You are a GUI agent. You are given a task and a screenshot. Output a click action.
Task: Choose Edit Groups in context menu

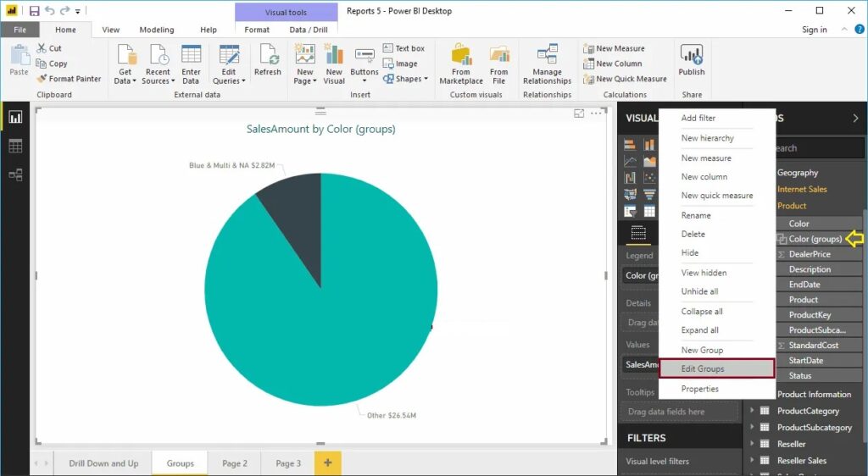tap(717, 368)
